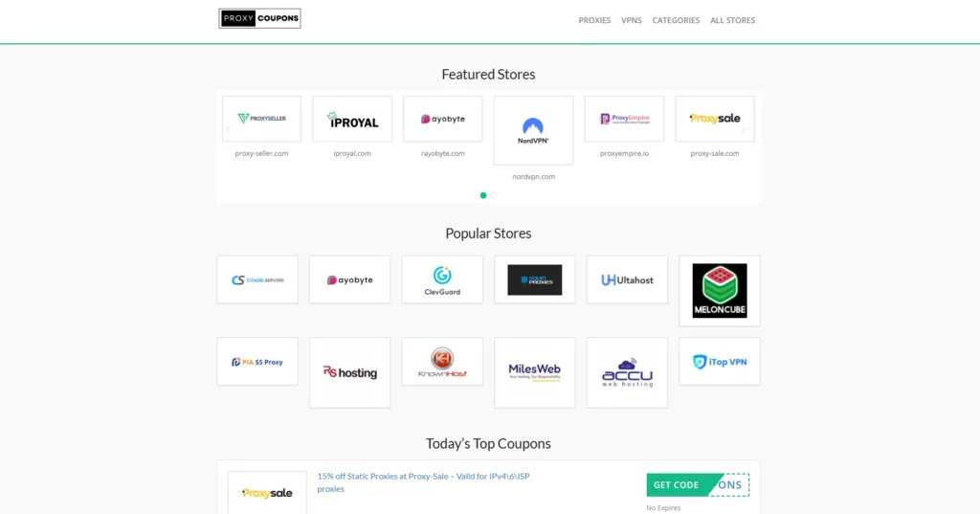The image size is (980, 514).
Task: Go to ALL STORES page
Action: [x=732, y=20]
